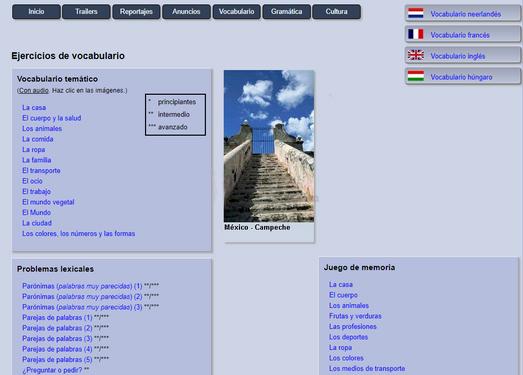
Task: Open the Reportajes section
Action: [x=136, y=12]
